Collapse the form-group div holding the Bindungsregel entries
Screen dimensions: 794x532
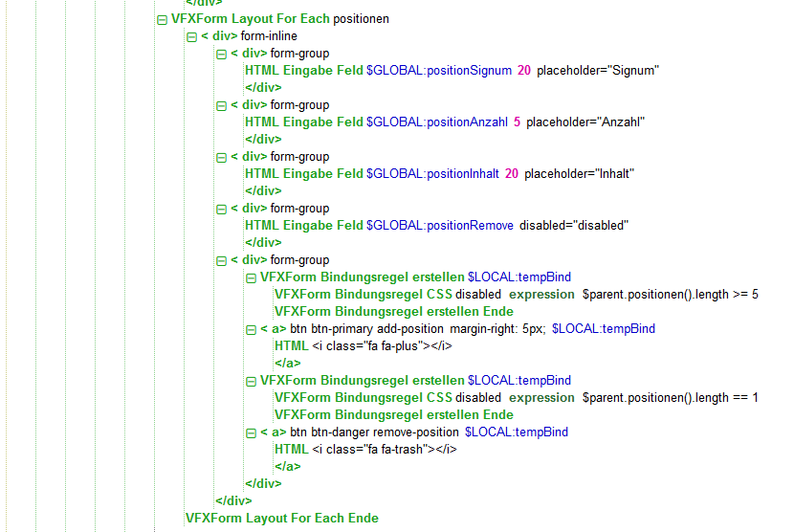click(221, 260)
